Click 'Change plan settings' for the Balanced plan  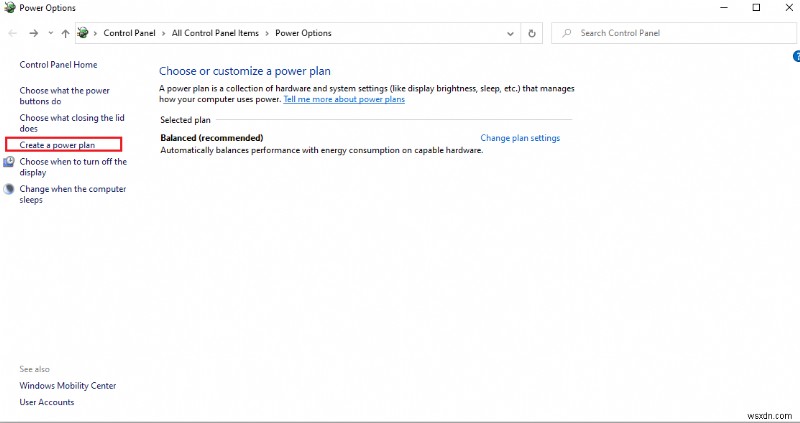pyautogui.click(x=520, y=138)
